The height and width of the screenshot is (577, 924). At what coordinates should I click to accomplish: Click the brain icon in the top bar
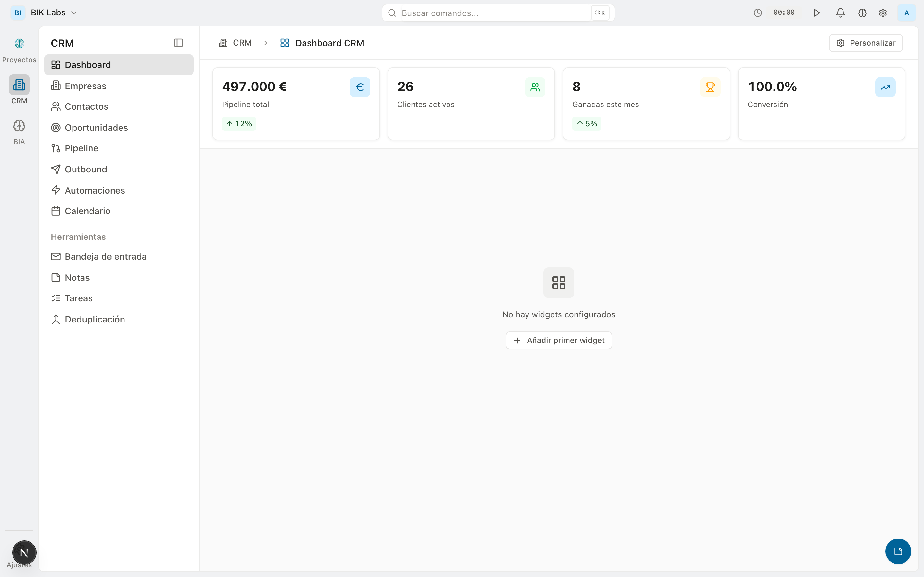[862, 13]
